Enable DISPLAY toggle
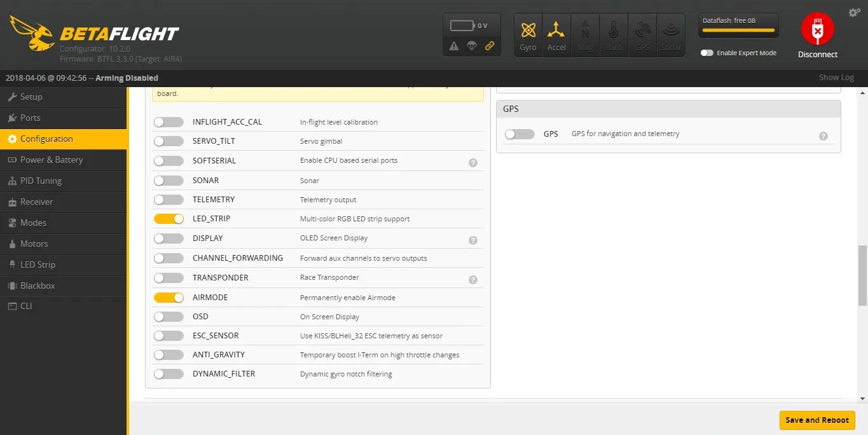Screen dimensions: 868x435 (x=169, y=238)
